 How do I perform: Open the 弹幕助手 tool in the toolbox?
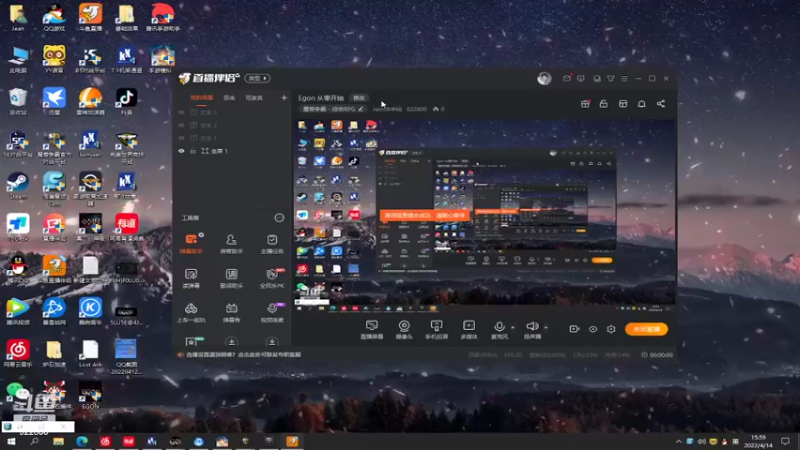[191, 243]
